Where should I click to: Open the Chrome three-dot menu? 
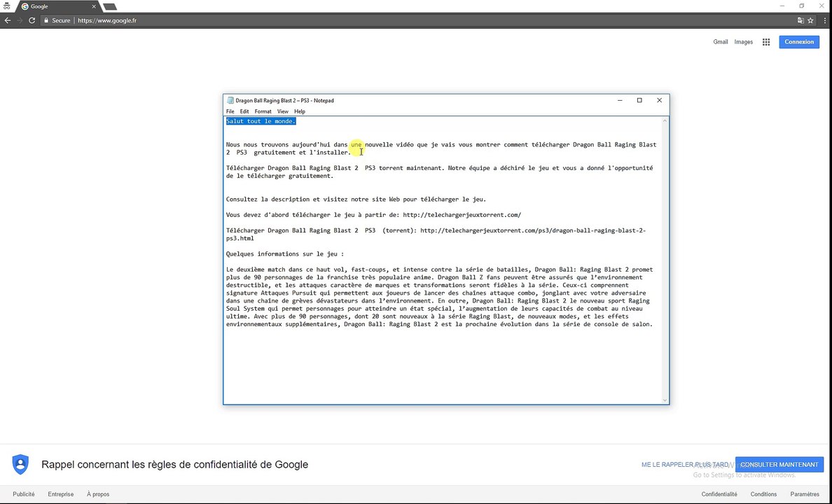click(x=824, y=20)
